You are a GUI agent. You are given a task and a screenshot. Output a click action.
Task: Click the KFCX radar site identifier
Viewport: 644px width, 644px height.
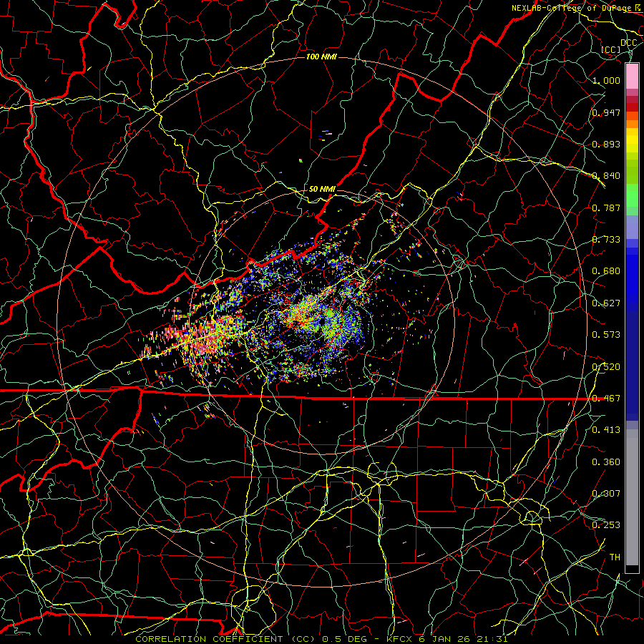click(401, 639)
